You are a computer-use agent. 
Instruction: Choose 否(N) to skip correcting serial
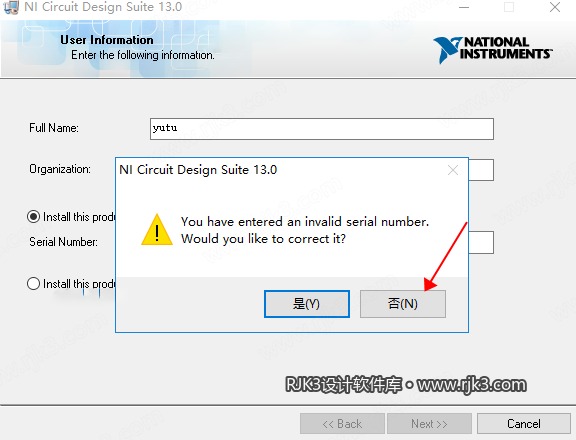pos(403,304)
